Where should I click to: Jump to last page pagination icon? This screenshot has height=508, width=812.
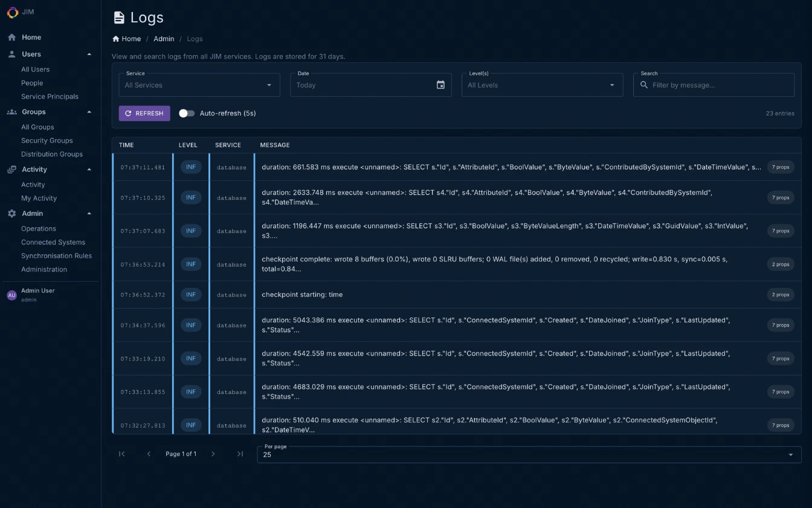[240, 454]
